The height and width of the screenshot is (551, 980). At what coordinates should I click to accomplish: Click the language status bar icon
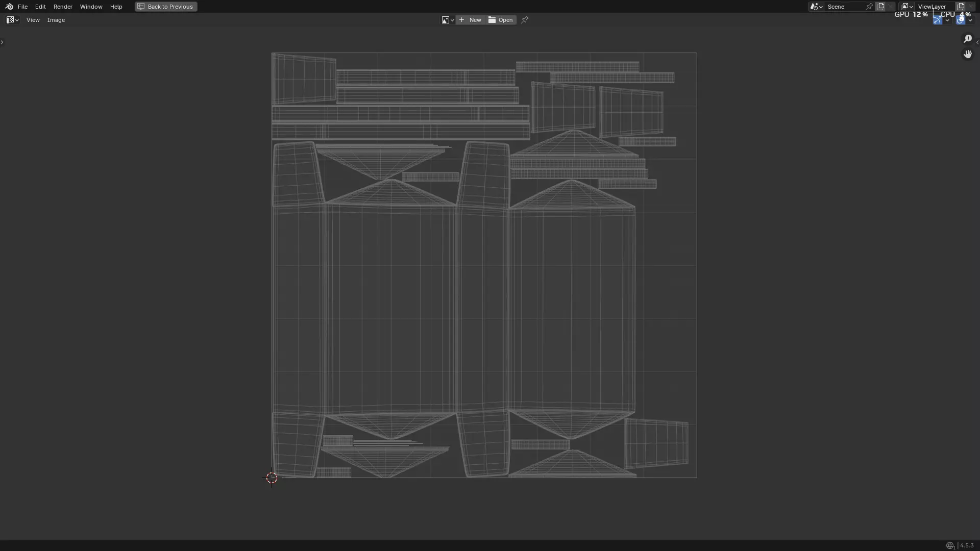pyautogui.click(x=950, y=545)
